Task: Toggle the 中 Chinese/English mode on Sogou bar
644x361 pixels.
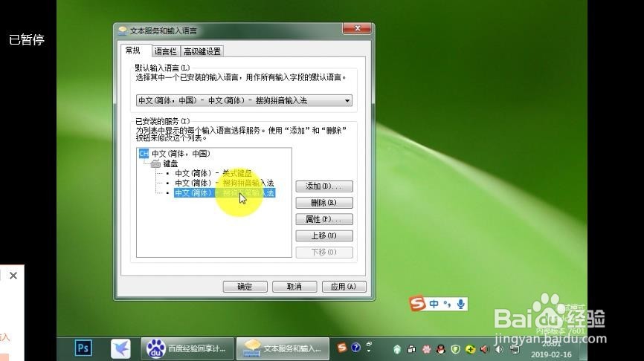Action: click(x=434, y=304)
